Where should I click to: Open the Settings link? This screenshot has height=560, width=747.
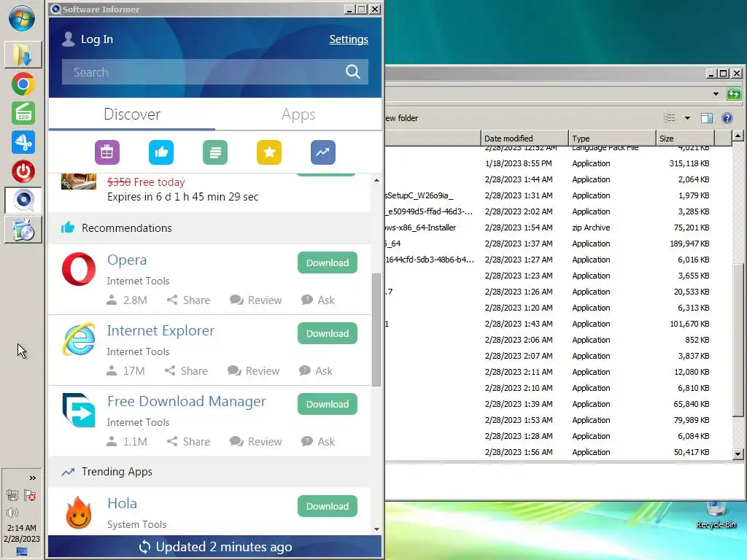click(349, 39)
